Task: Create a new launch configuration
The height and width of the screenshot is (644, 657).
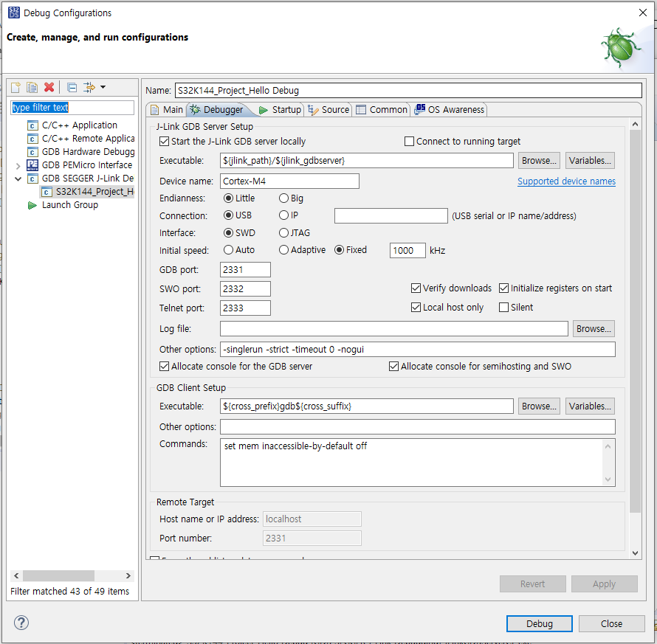Action: click(x=15, y=87)
